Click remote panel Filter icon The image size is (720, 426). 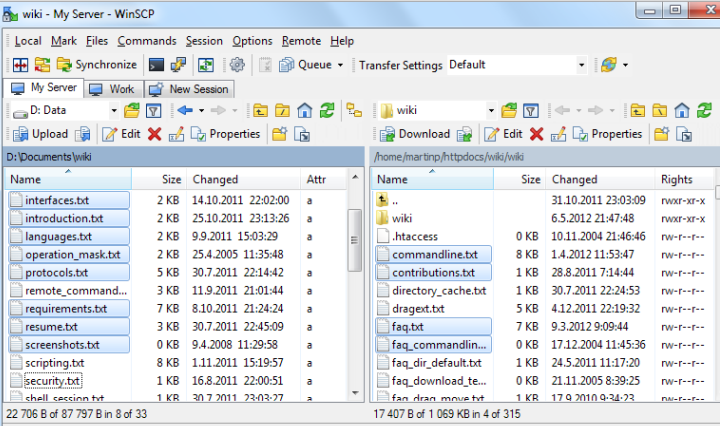tap(531, 111)
